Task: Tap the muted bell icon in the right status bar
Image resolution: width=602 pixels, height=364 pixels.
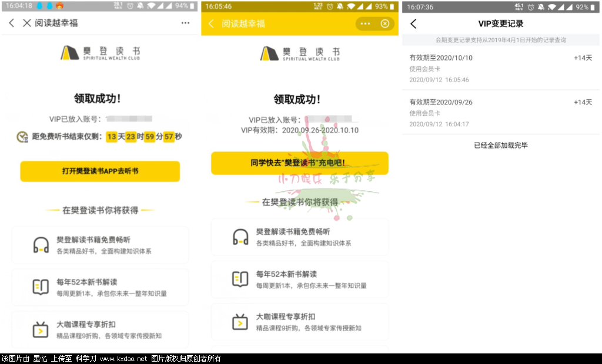Action: pos(541,7)
